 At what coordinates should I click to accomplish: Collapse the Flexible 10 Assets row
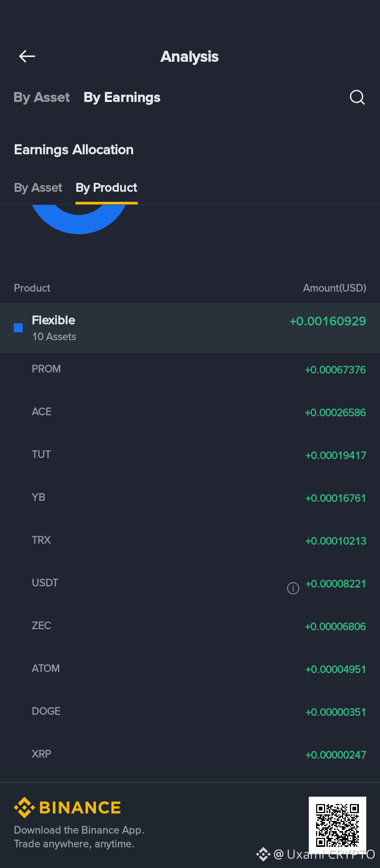pyautogui.click(x=190, y=328)
